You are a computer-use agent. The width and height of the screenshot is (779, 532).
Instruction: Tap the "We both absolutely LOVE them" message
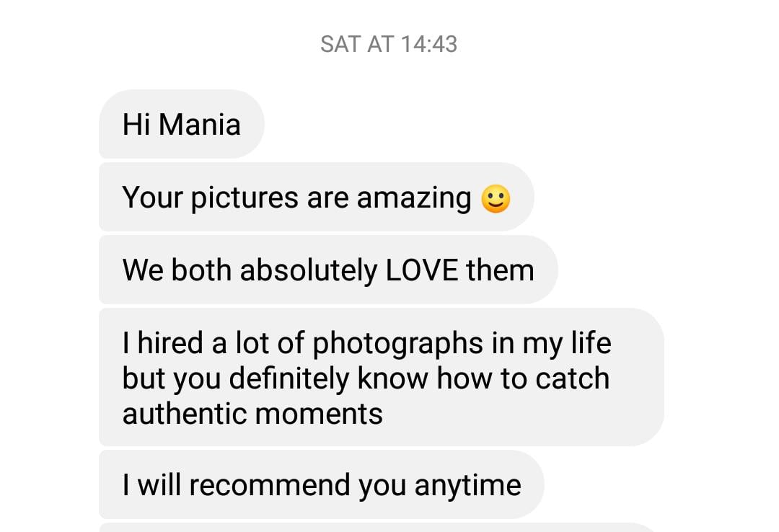pos(327,270)
